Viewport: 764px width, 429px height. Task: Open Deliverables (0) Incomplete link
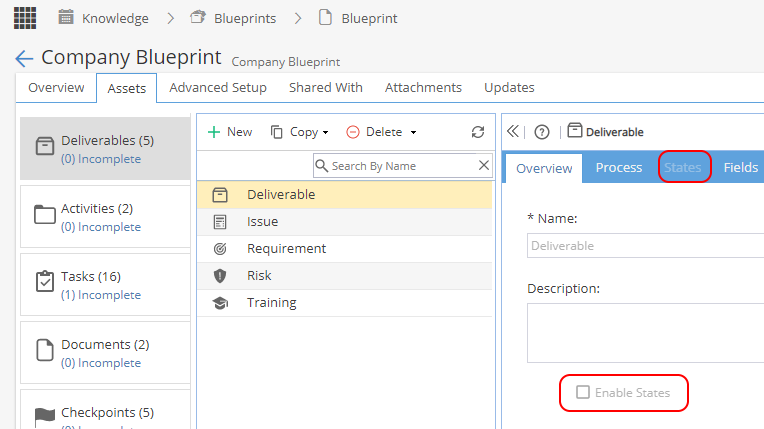[101, 159]
